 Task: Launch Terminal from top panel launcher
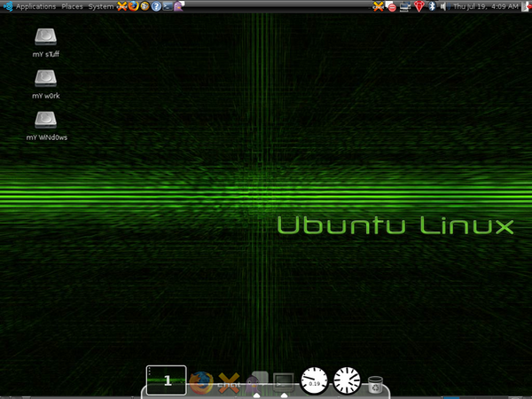point(168,6)
